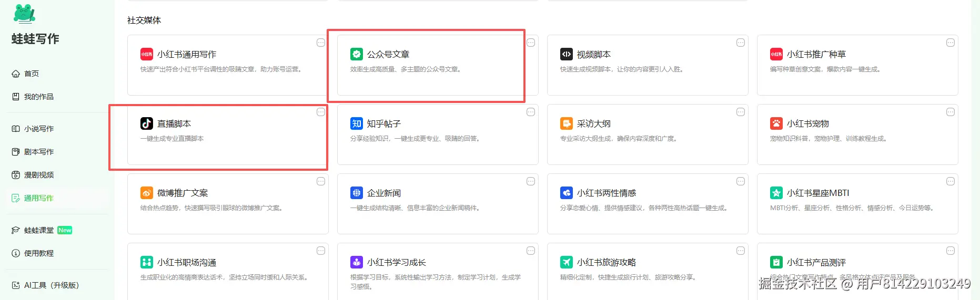Click the blue globe icon on 企业新闻

coord(357,193)
